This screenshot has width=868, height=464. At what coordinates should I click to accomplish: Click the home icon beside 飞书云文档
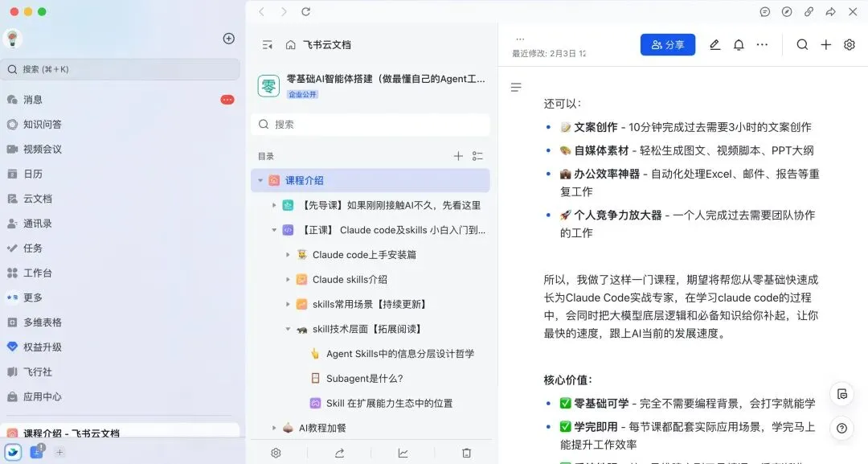[291, 45]
